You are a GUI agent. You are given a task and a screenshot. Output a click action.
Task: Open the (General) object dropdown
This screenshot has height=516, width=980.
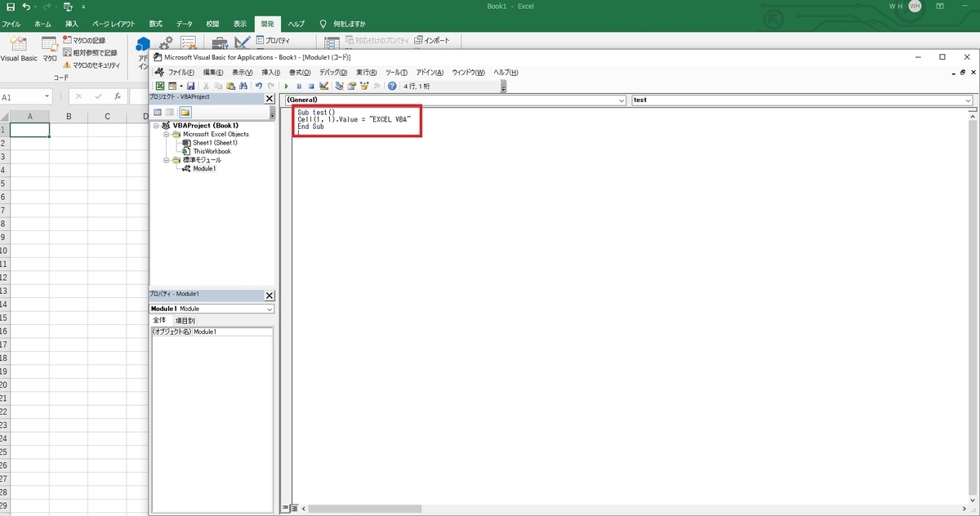[621, 100]
